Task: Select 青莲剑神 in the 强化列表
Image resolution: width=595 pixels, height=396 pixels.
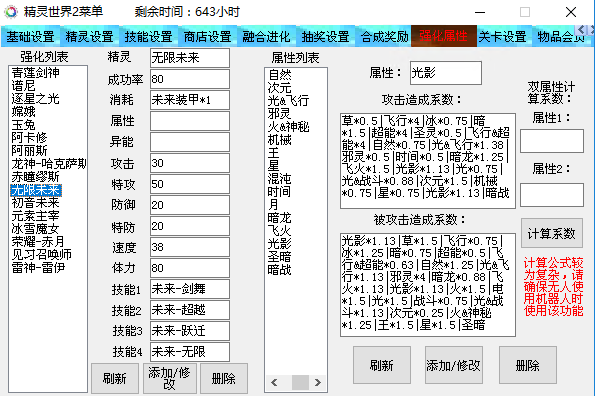Action: (x=35, y=72)
